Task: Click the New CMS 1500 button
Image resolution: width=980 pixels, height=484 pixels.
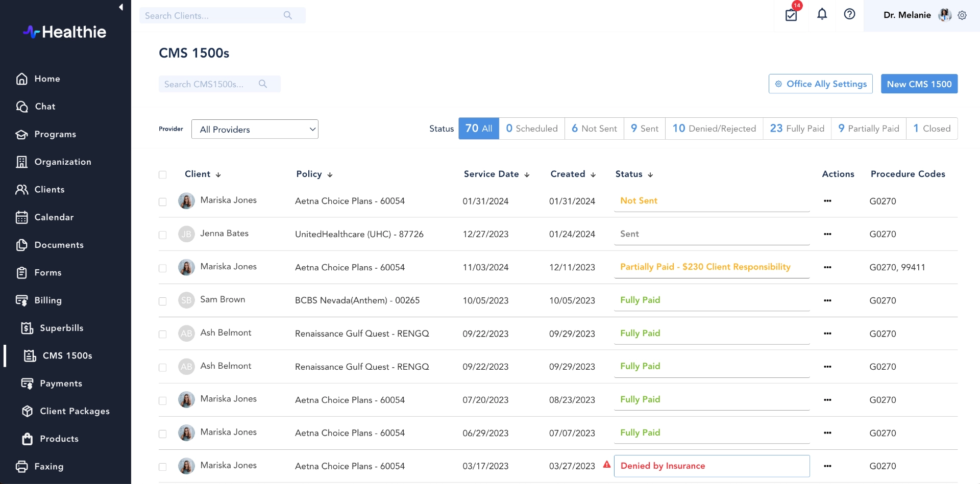Action: [x=919, y=84]
